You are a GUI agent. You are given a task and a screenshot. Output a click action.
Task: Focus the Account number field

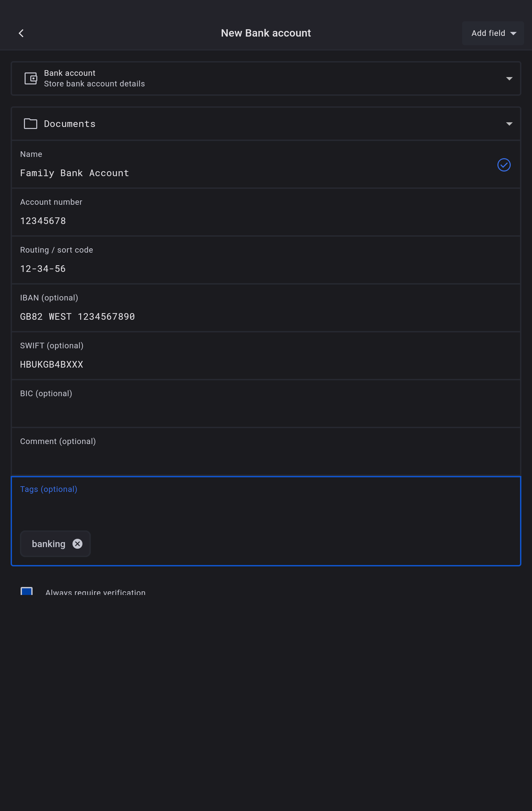(x=238, y=221)
